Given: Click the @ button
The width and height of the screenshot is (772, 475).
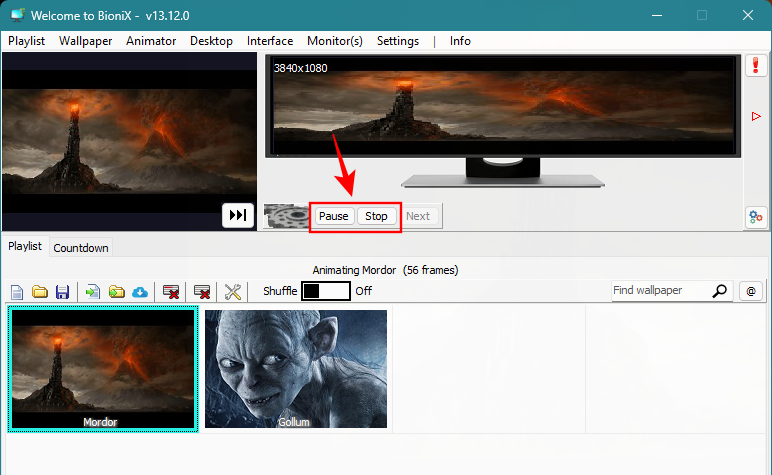Looking at the screenshot, I should pyautogui.click(x=751, y=291).
